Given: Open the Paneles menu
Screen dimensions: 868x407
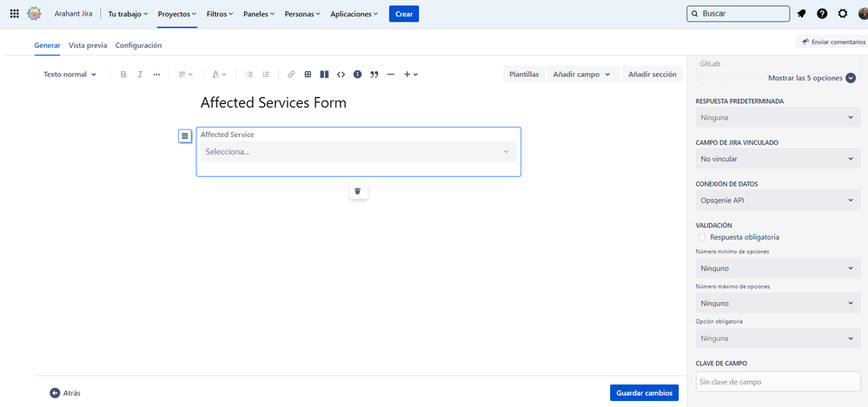Looking at the screenshot, I should point(259,14).
